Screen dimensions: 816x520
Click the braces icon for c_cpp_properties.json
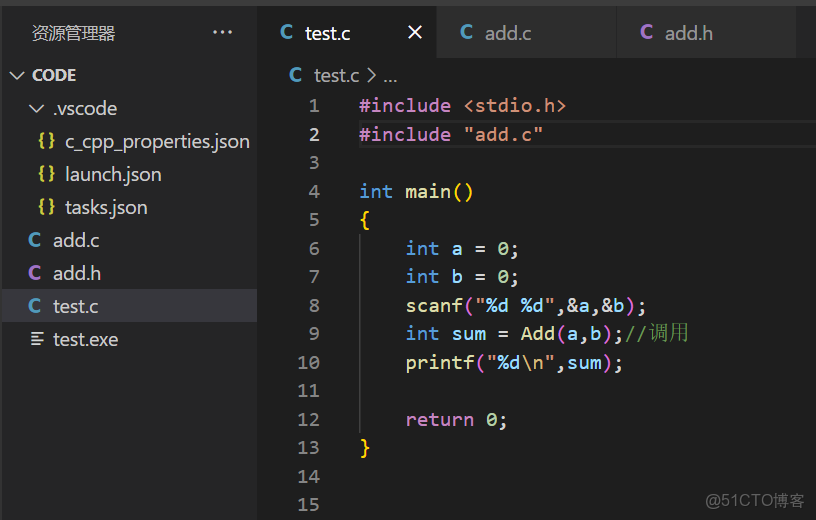(46, 141)
